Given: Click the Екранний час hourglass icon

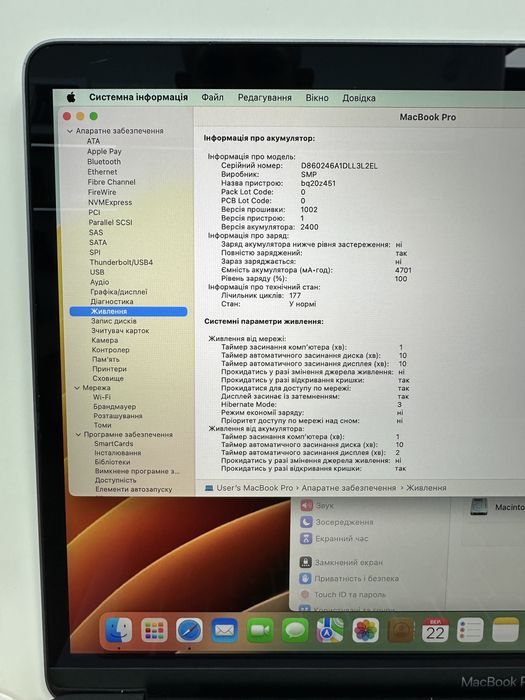Looking at the screenshot, I should (306, 538).
